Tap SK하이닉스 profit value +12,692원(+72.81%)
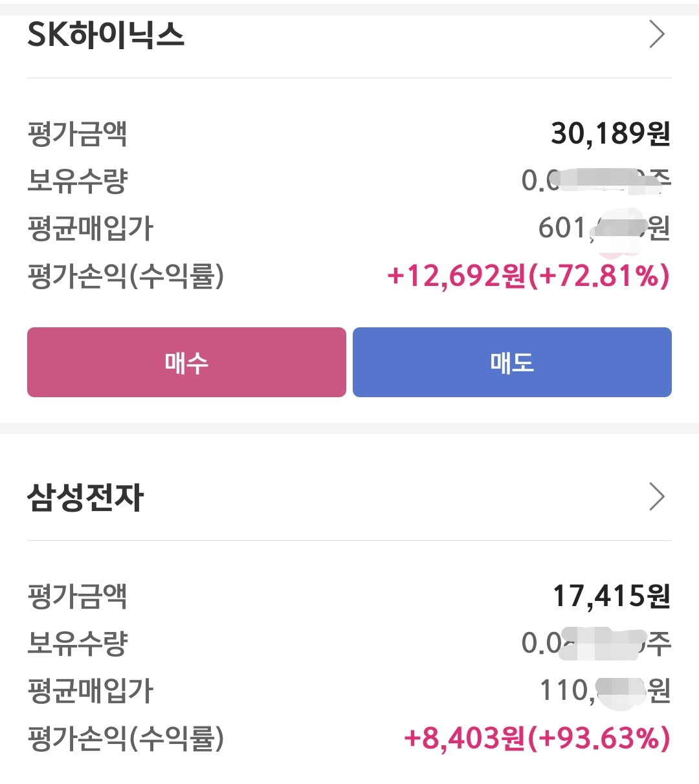The width and height of the screenshot is (699, 784). pos(528,276)
